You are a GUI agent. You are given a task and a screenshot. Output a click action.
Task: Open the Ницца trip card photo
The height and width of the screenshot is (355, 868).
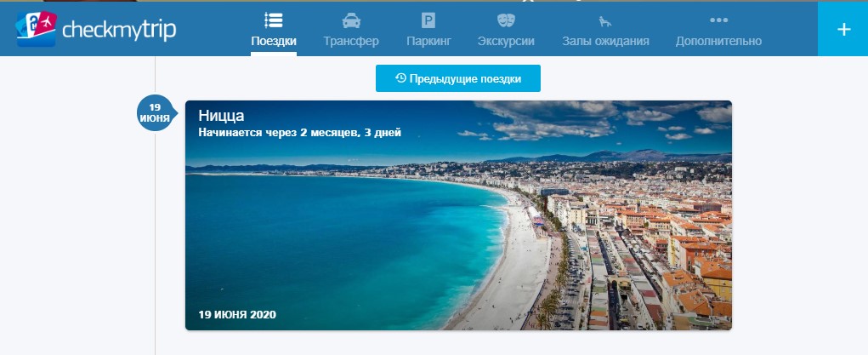click(458, 230)
